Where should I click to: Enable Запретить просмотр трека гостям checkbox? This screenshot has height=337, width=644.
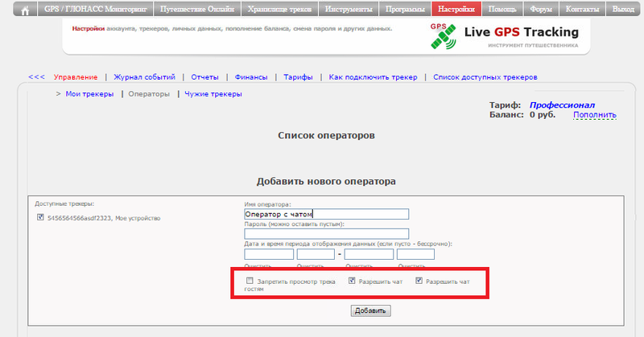[x=250, y=282]
